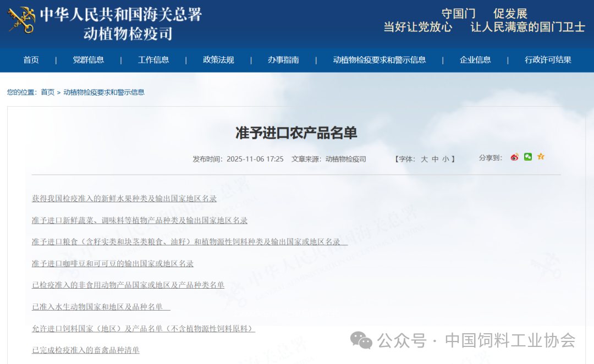This screenshot has width=594, height=364.
Task: Click the customs emblem logo in header
Action: 21,20
